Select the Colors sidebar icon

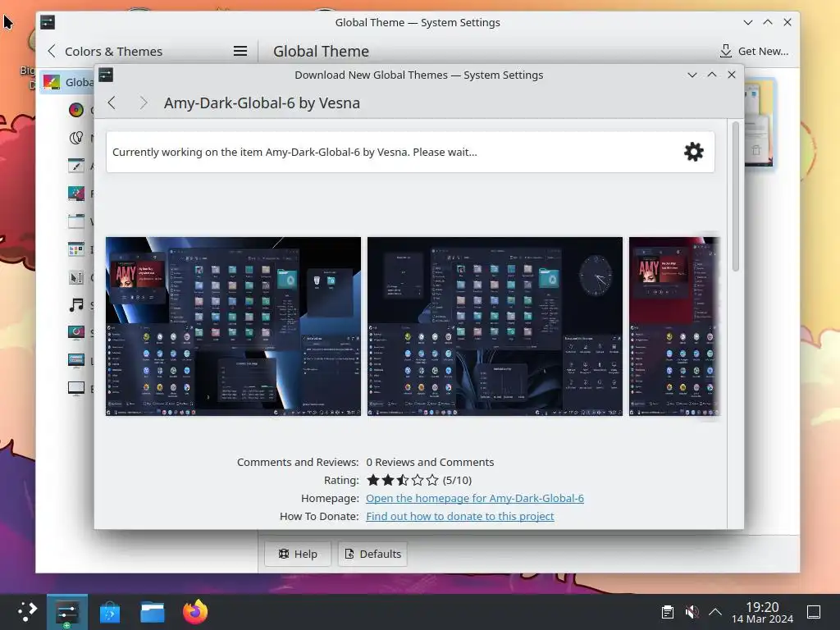[x=76, y=110]
